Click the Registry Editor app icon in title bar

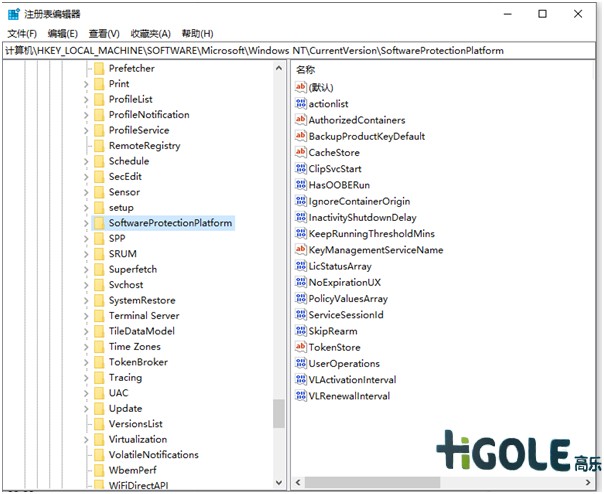pos(13,14)
